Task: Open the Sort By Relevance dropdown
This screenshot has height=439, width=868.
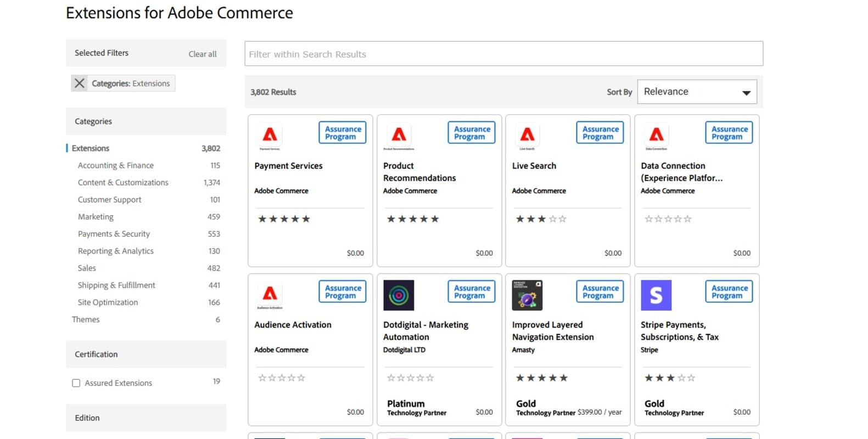Action: 697,92
